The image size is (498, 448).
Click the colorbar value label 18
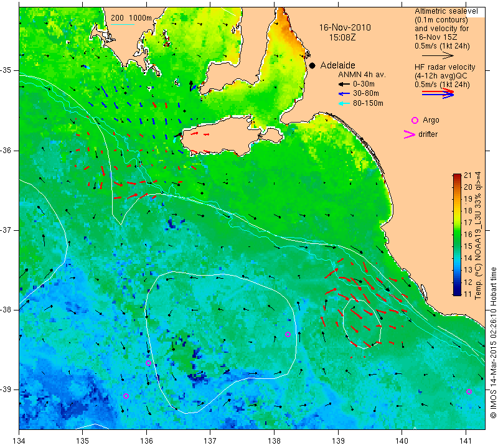pos(468,210)
